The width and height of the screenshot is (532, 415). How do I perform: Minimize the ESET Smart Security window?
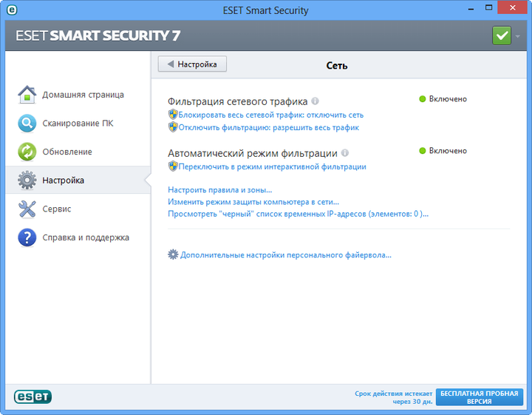tap(471, 8)
